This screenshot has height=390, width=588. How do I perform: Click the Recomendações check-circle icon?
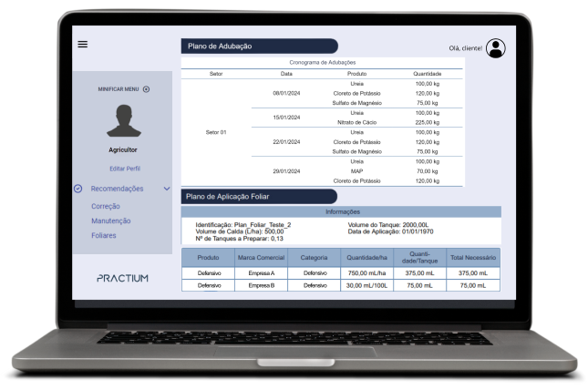click(x=79, y=189)
